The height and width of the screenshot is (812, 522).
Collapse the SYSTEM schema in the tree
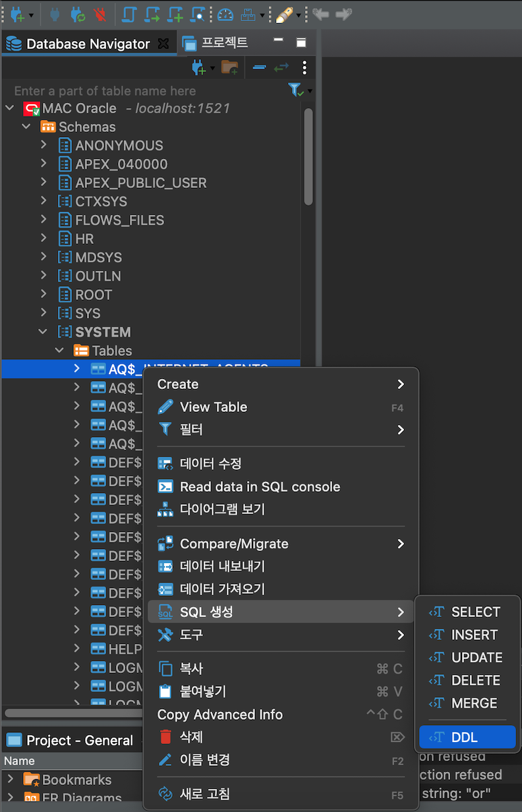pyautogui.click(x=42, y=332)
